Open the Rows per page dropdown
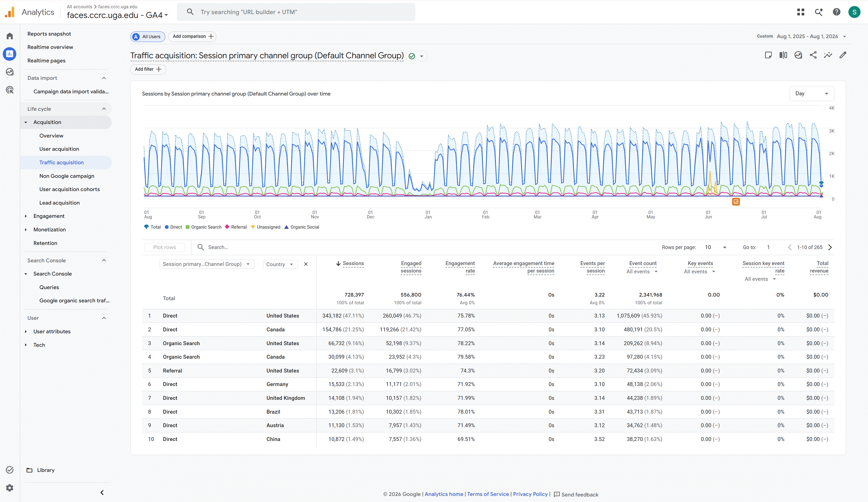 (715, 247)
